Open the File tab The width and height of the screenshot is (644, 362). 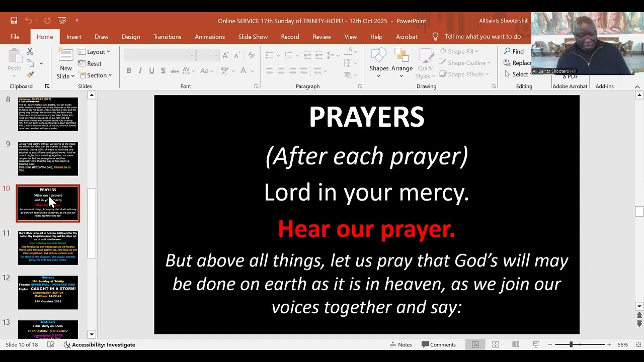15,37
